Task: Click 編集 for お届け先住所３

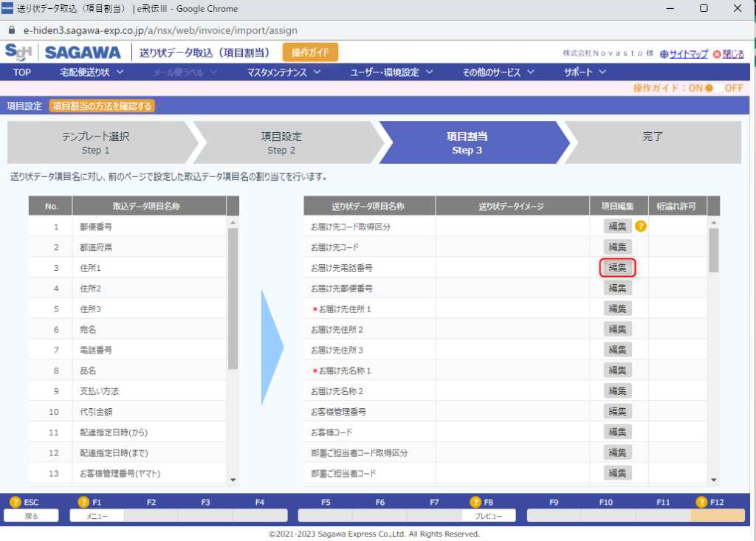Action: click(x=618, y=350)
